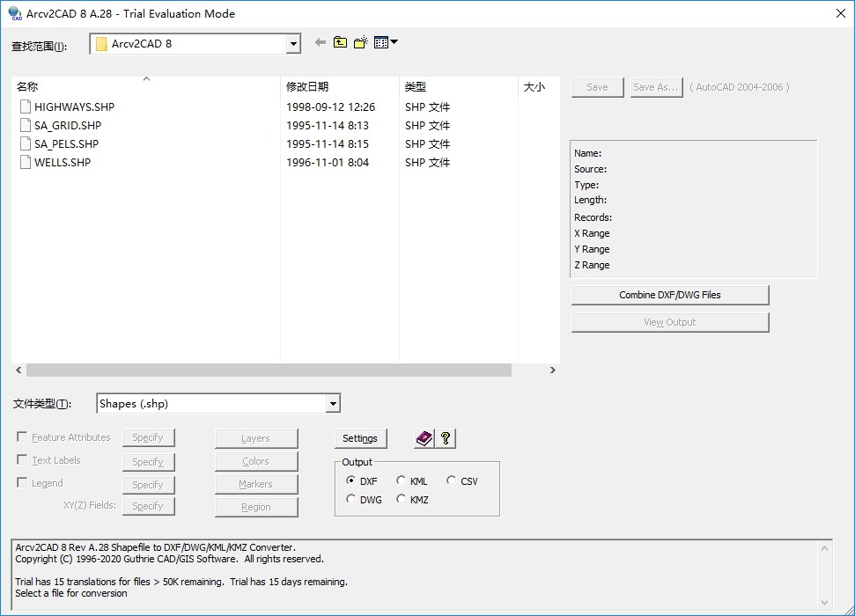
Task: Sort by 大小 column header
Action: [x=539, y=86]
